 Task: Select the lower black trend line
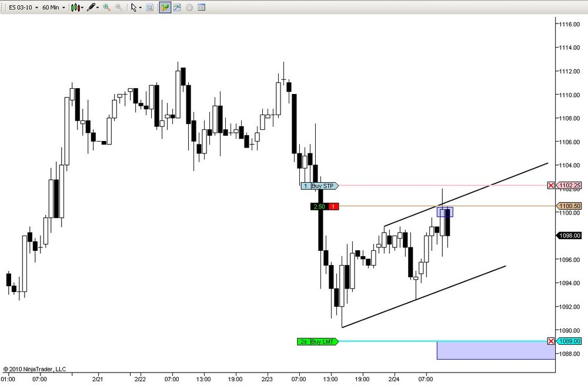424,297
